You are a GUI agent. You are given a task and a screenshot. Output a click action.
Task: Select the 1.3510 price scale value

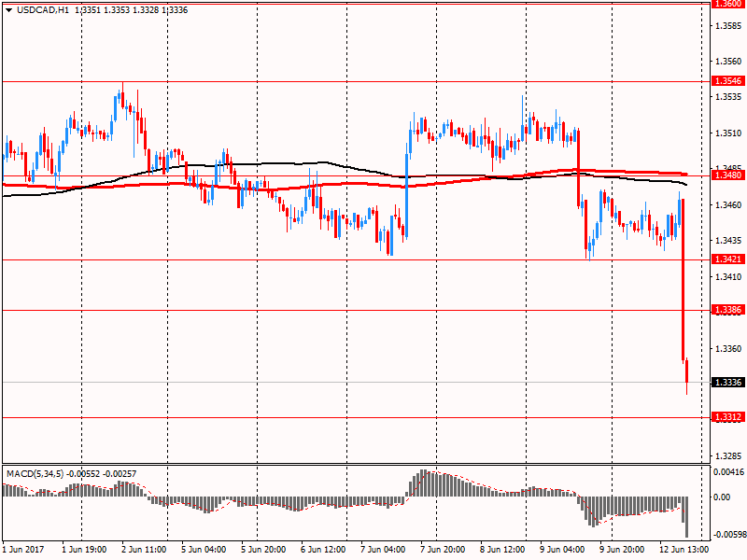tap(729, 133)
